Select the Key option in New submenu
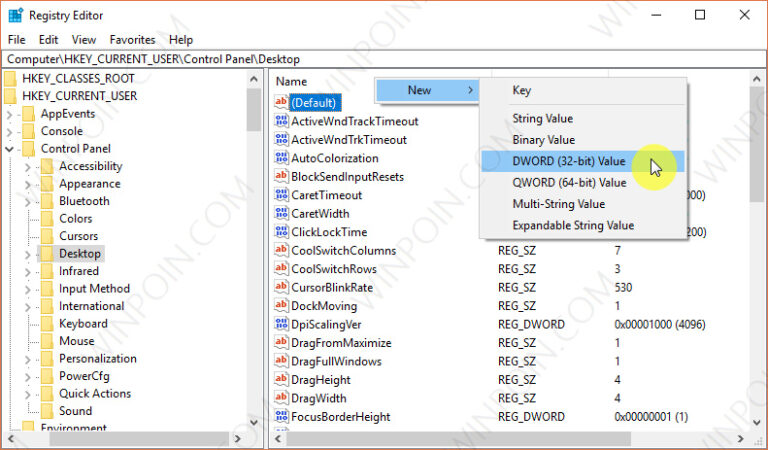Screen dimensions: 768x450 click(522, 91)
